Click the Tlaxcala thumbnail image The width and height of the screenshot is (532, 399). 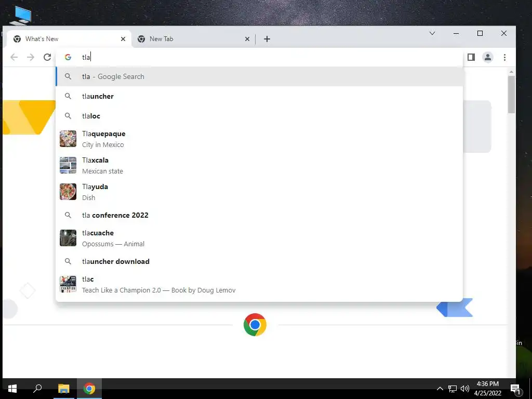(68, 165)
